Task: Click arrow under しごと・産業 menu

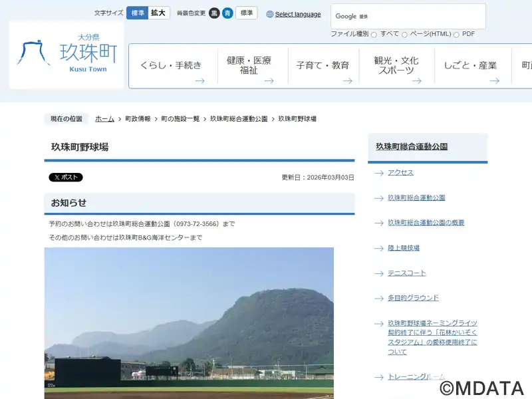Action: [x=495, y=80]
